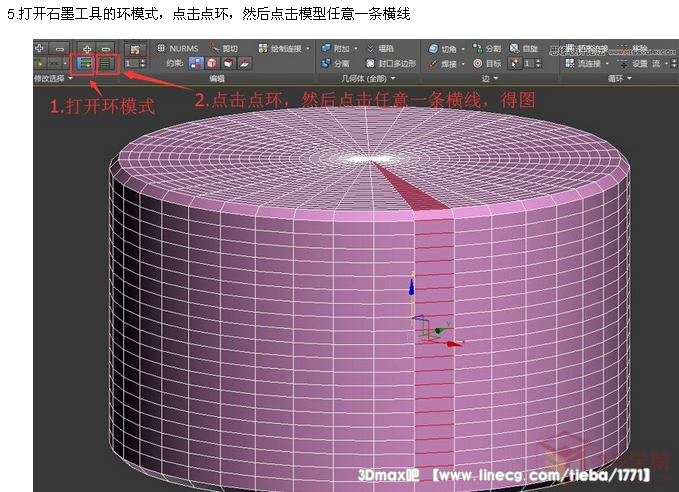Image resolution: width=679 pixels, height=492 pixels.
Task: Click the step mode icon above dot gap field
Action: click(135, 49)
